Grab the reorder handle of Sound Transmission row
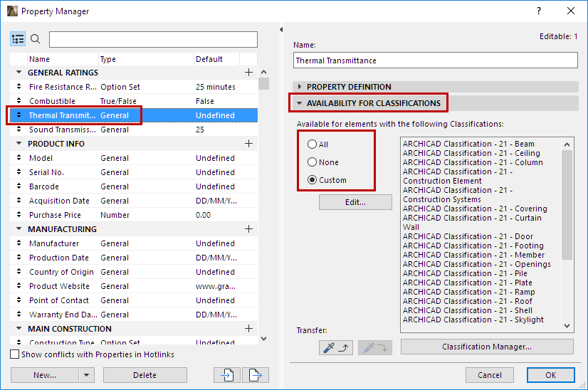This screenshot has height=390, width=588. pyautogui.click(x=19, y=130)
